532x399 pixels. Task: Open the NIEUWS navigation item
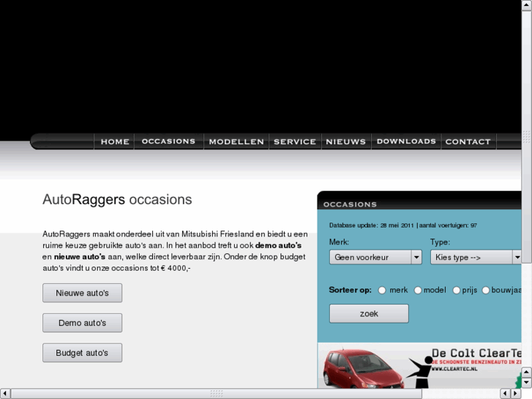[x=345, y=141]
